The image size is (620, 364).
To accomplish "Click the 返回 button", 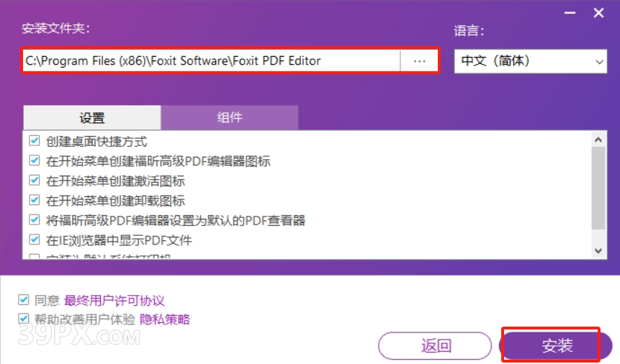I will (435, 346).
